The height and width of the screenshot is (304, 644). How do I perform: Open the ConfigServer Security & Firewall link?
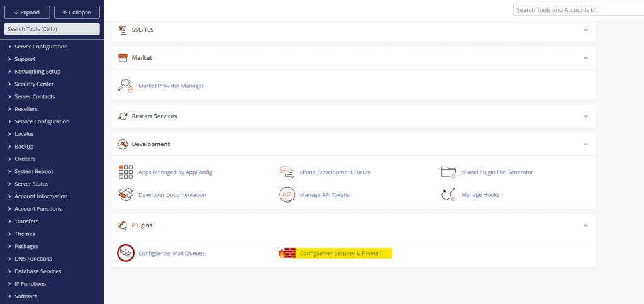(x=340, y=253)
